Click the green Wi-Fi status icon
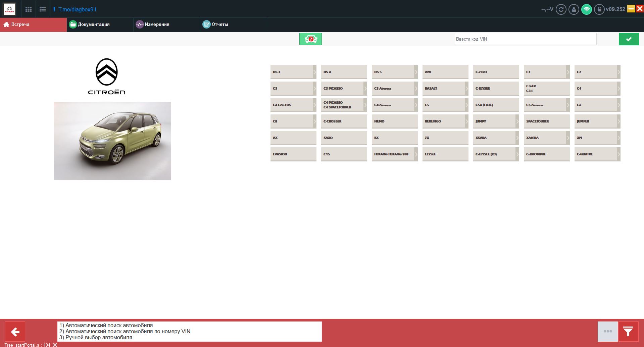This screenshot has height=347, width=644. (586, 9)
